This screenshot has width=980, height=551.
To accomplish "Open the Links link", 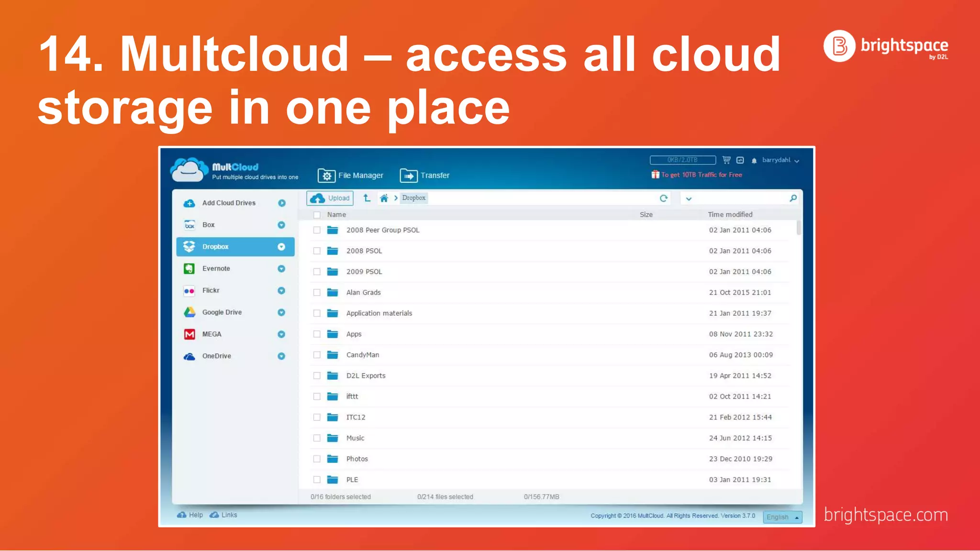I will click(229, 515).
